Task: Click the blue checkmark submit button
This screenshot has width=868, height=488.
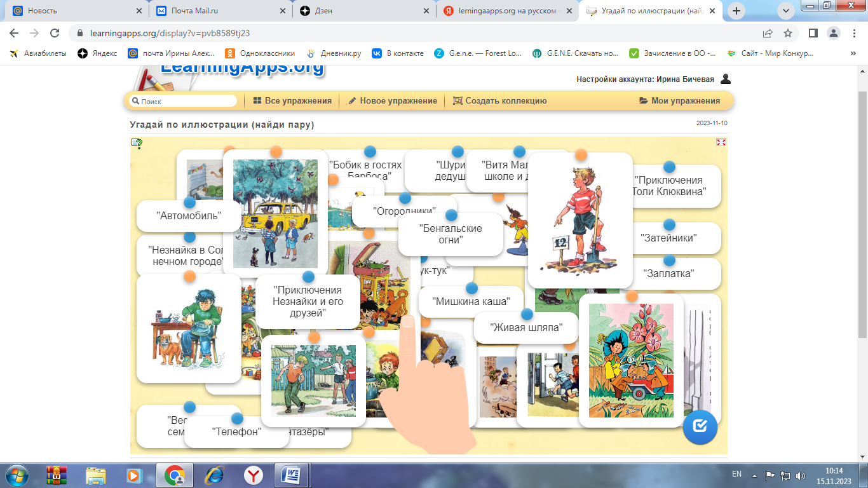Action: (x=700, y=427)
